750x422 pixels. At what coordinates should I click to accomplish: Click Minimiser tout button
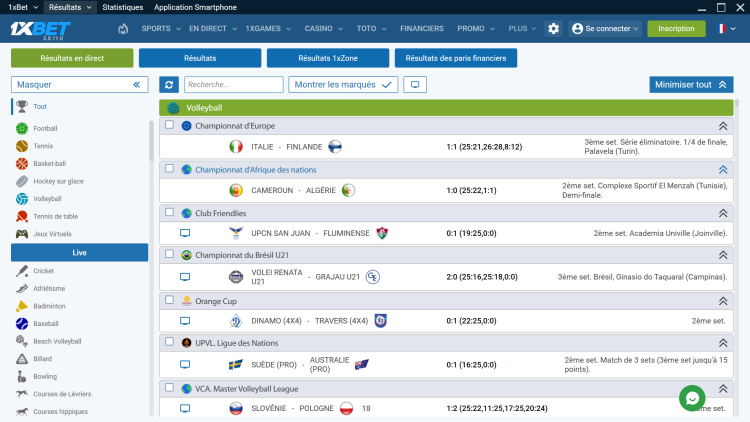[691, 85]
